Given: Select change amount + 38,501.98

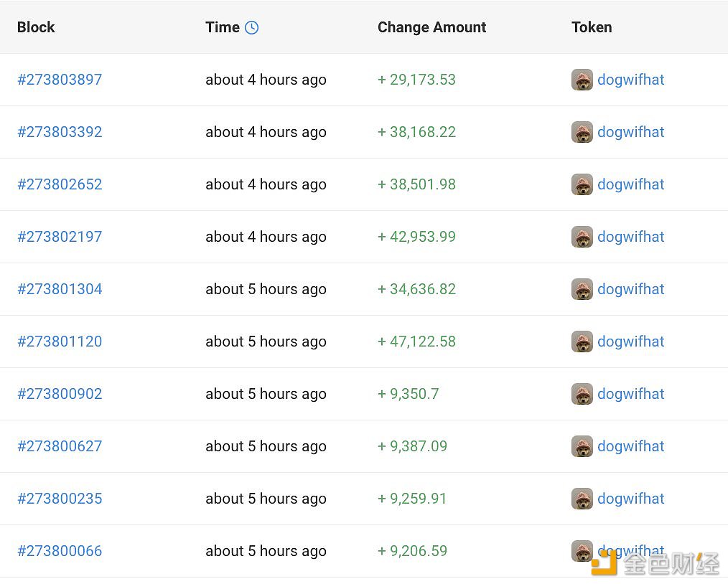Looking at the screenshot, I should point(417,184).
